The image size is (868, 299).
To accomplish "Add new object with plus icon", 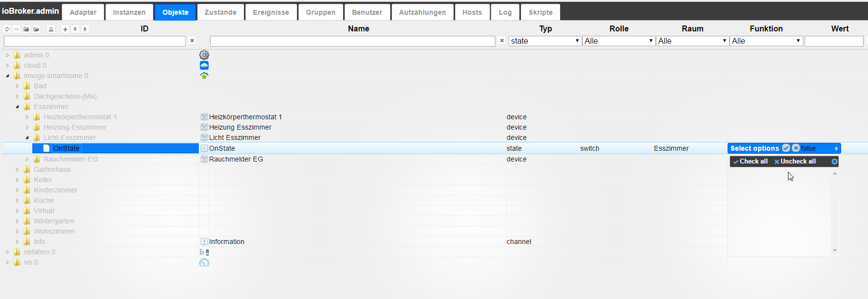I will click(65, 29).
